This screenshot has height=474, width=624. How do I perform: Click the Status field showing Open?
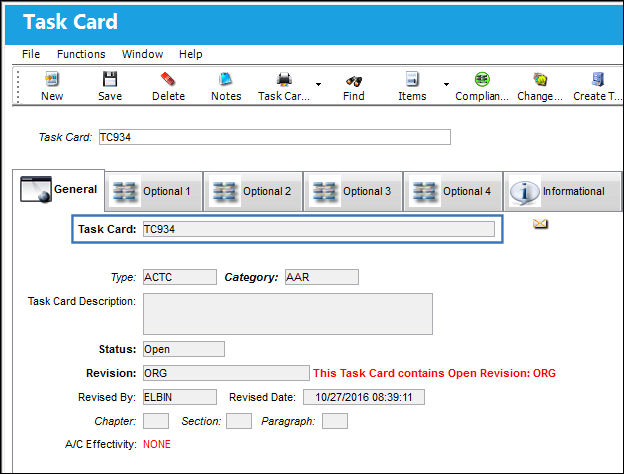184,349
